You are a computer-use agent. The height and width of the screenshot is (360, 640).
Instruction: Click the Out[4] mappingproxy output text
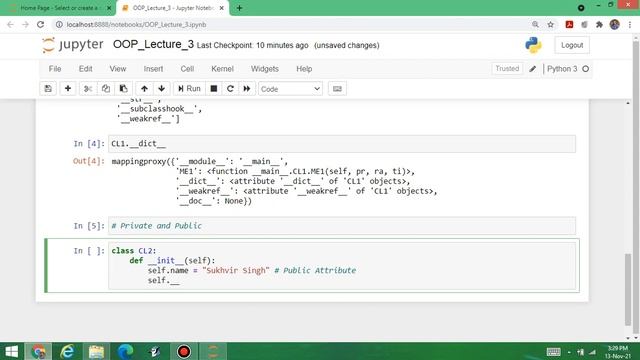[x=274, y=181]
